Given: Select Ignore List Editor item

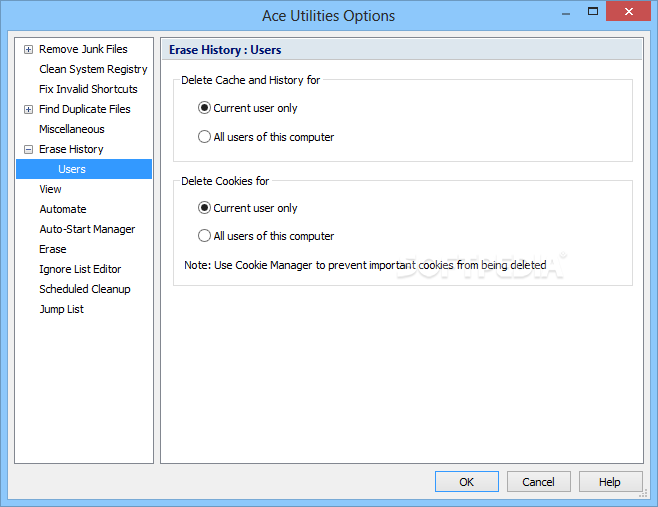Looking at the screenshot, I should 80,269.
